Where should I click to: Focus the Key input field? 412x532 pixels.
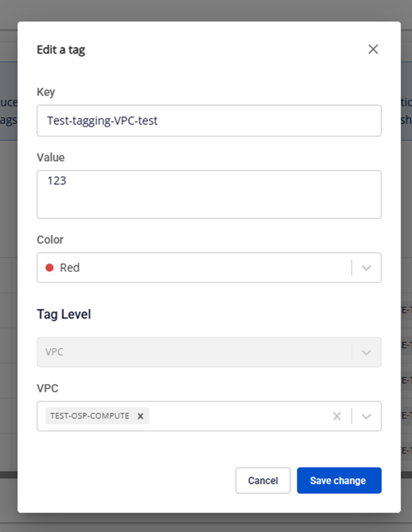pyautogui.click(x=208, y=121)
